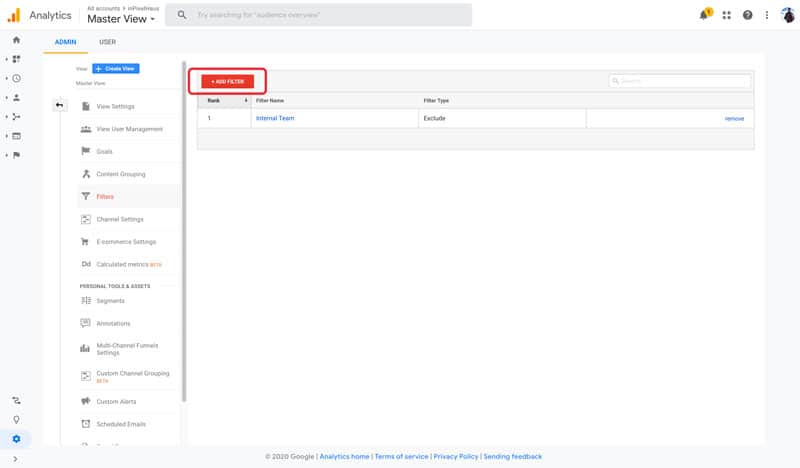Click the Exclude filter type cell
The height and width of the screenshot is (468, 800).
pyautogui.click(x=434, y=118)
